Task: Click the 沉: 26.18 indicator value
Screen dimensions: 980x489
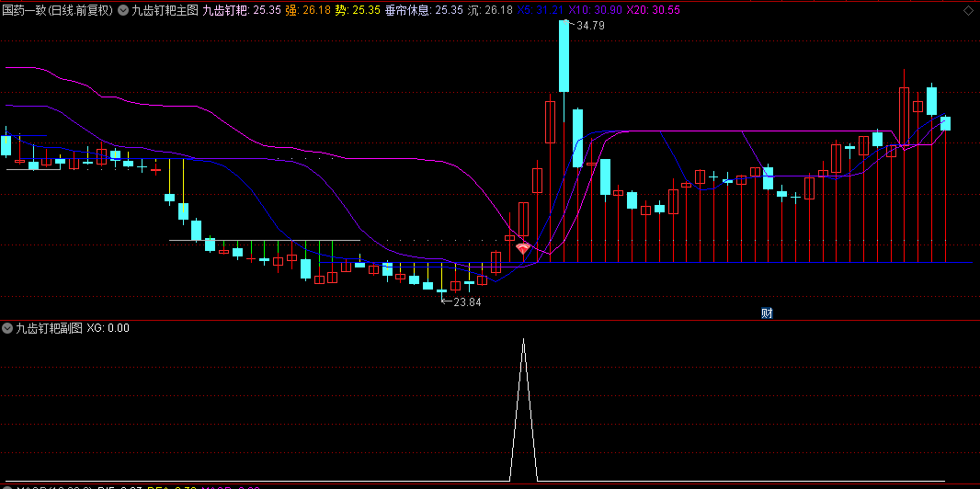Action: coord(490,11)
